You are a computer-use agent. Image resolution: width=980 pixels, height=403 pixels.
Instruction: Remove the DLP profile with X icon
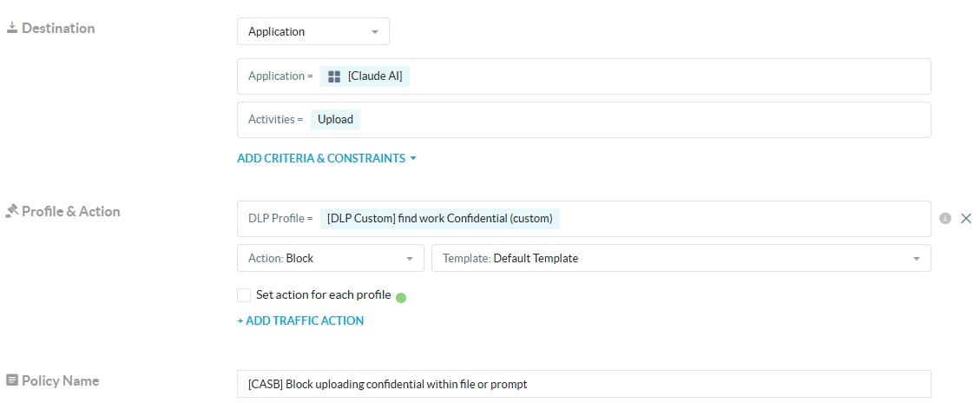(x=965, y=218)
